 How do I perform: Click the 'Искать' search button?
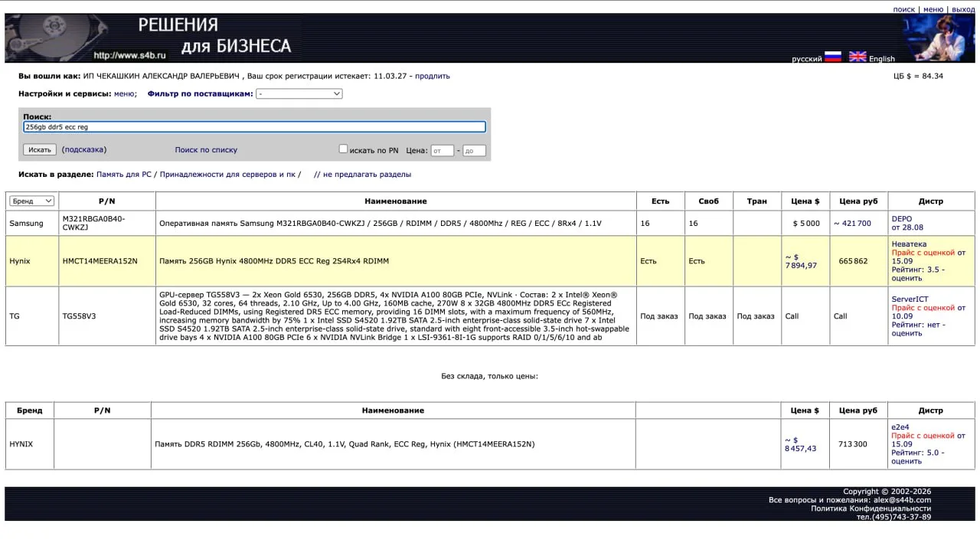pos(40,149)
